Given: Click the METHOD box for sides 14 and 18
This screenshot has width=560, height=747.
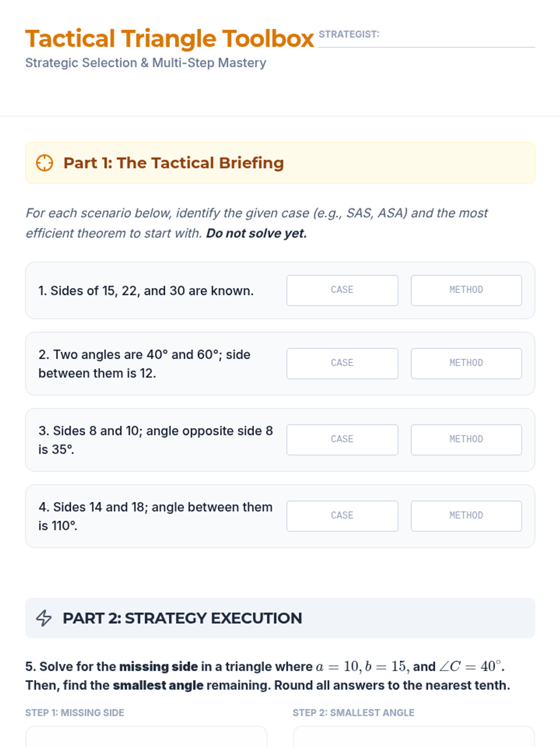Looking at the screenshot, I should tap(466, 516).
